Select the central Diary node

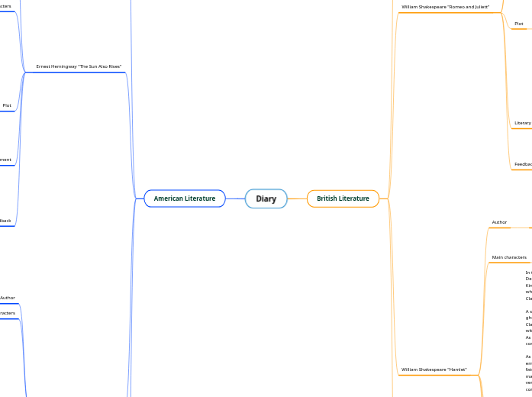click(x=266, y=198)
